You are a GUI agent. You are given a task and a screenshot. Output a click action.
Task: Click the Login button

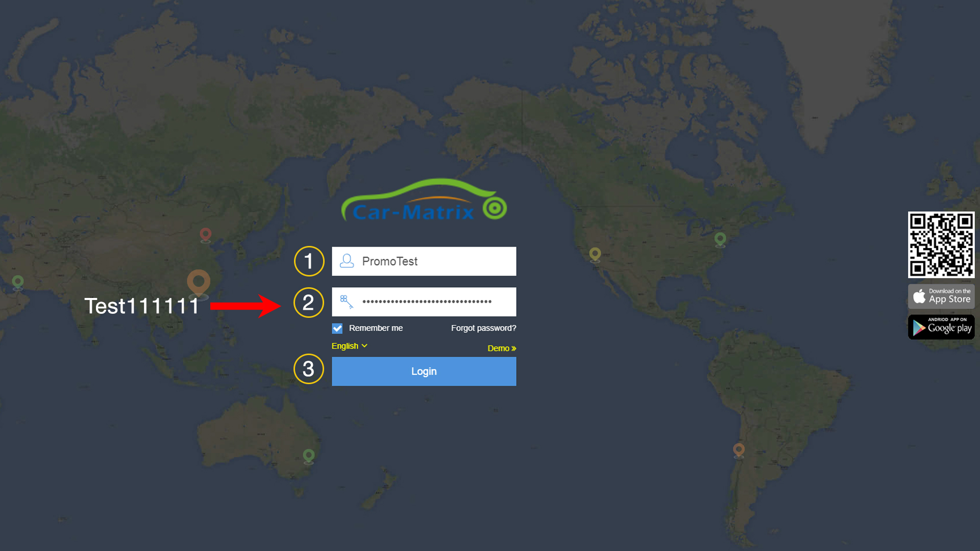click(x=424, y=371)
